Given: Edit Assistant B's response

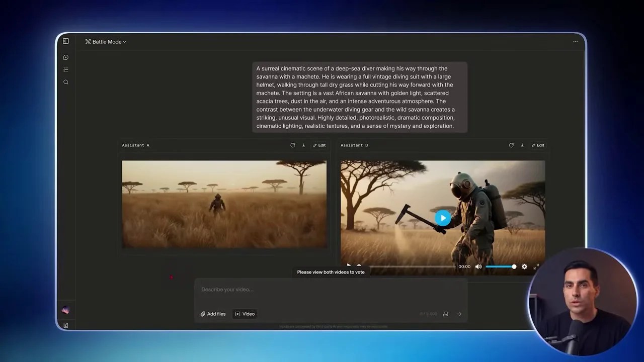Looking at the screenshot, I should pyautogui.click(x=538, y=145).
